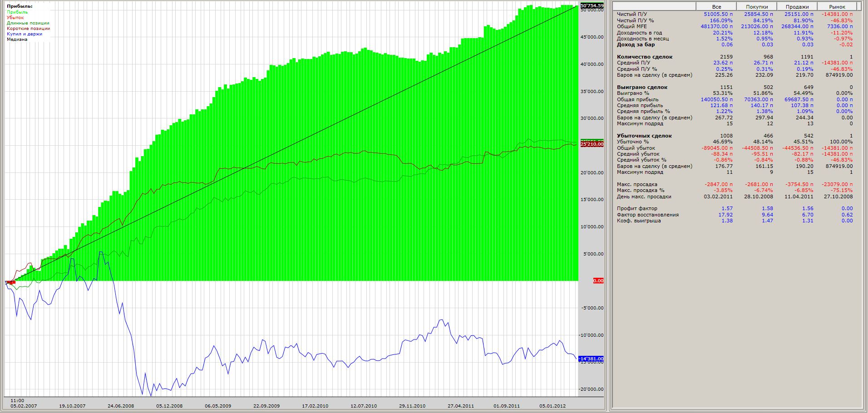The width and height of the screenshot is (868, 413).
Task: Click Купил и держи legend entry
Action: pos(25,34)
